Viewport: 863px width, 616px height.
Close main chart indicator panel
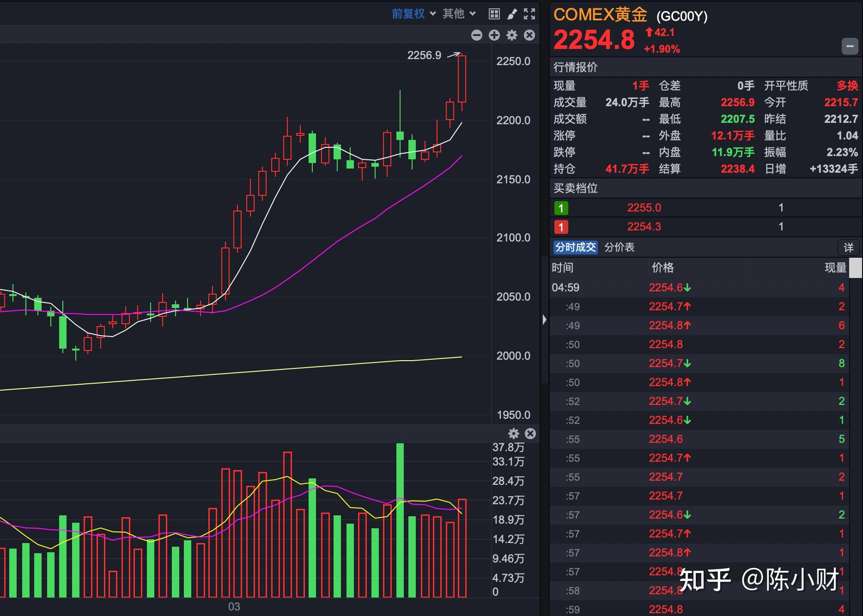coord(529,35)
